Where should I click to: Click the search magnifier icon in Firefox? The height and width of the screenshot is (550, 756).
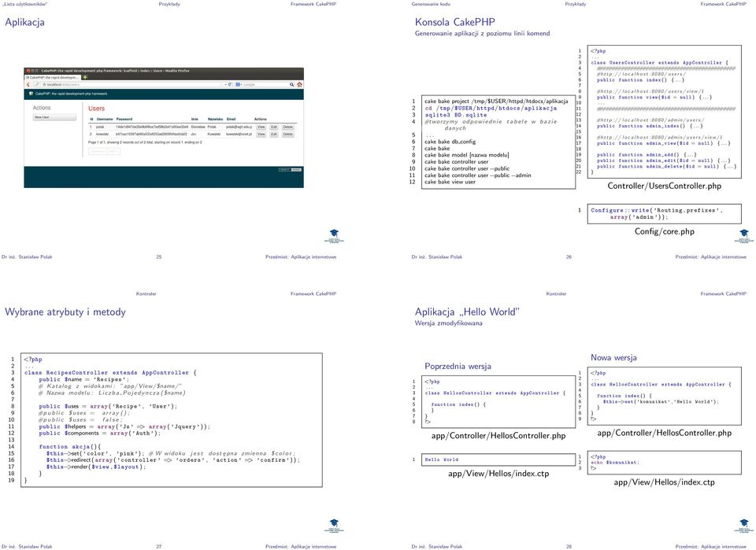291,84
